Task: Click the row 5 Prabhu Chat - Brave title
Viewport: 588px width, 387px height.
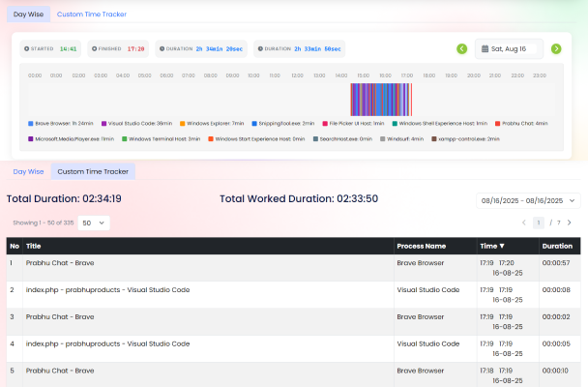Action: click(60, 371)
